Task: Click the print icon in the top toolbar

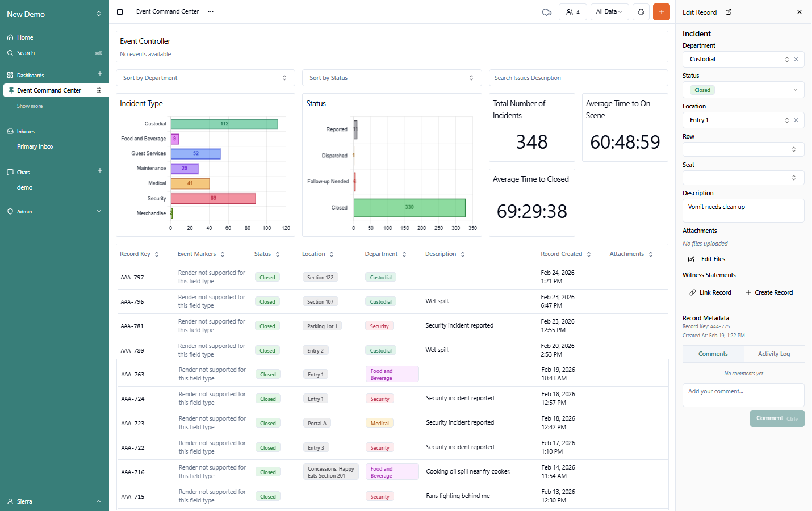Action: pyautogui.click(x=641, y=12)
